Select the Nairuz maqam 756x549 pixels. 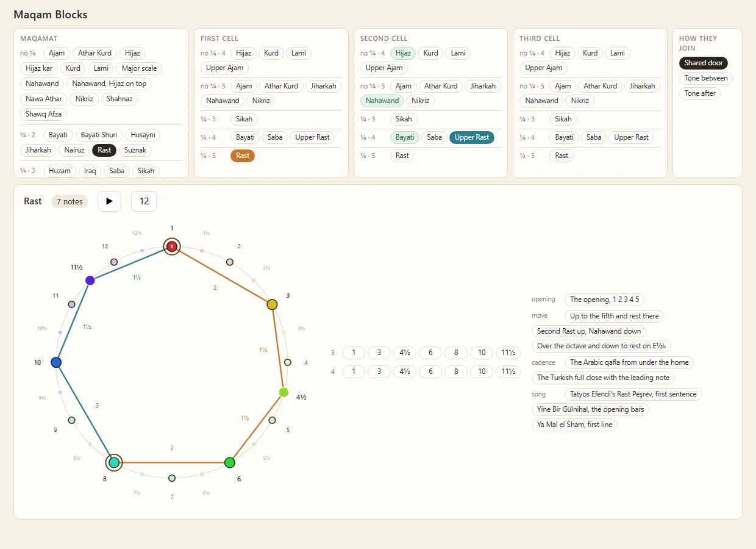click(x=74, y=150)
